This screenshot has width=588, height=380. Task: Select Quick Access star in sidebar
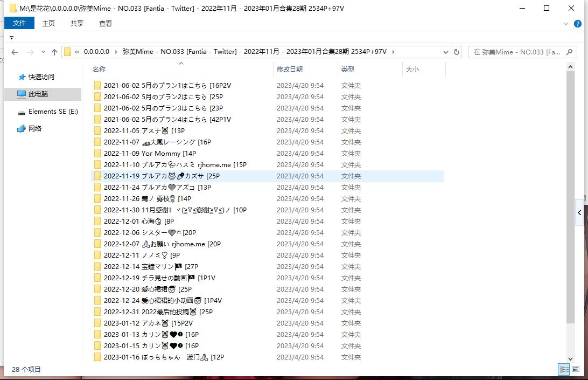(22, 77)
